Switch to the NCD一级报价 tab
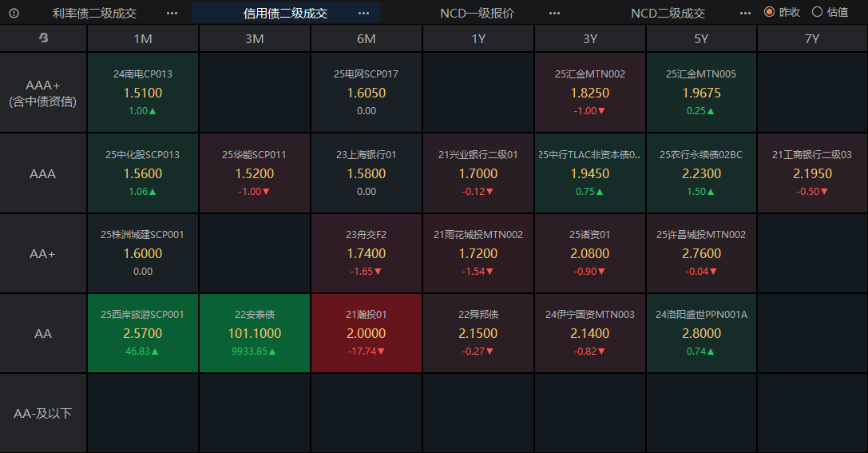 click(477, 13)
